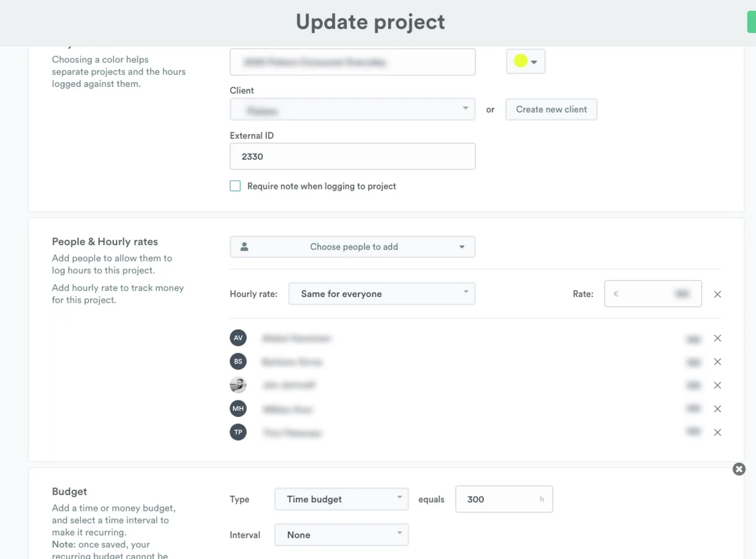Open the Time budget type dropdown
The width and height of the screenshot is (756, 559).
pyautogui.click(x=341, y=499)
